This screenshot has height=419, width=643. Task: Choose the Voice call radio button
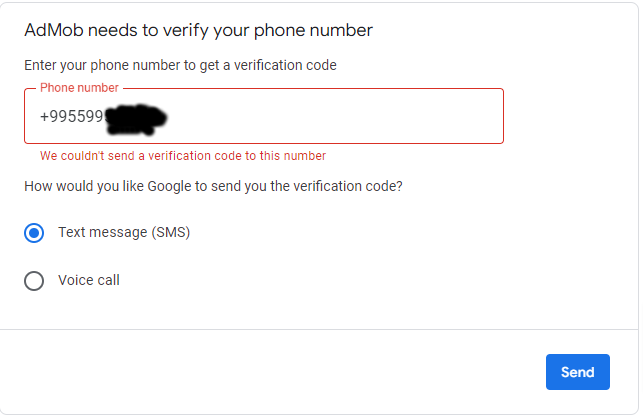pos(34,281)
